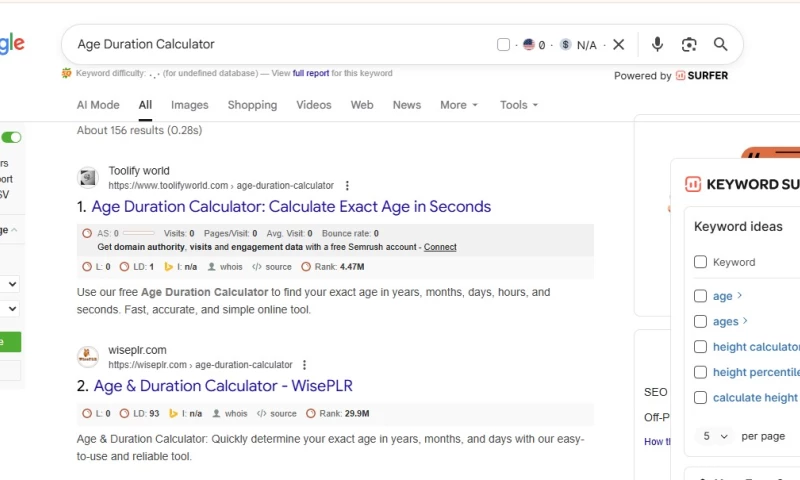Collapse the left sidebar section caret
Screen dimensions: 800x480
point(14,230)
